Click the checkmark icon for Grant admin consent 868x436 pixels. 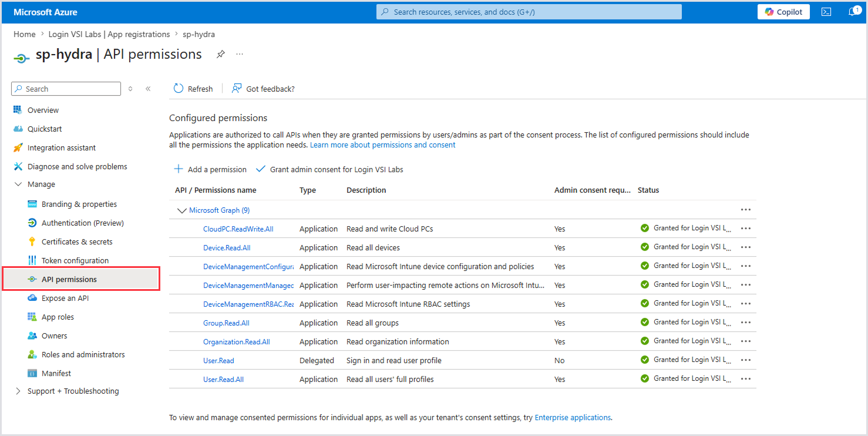261,169
